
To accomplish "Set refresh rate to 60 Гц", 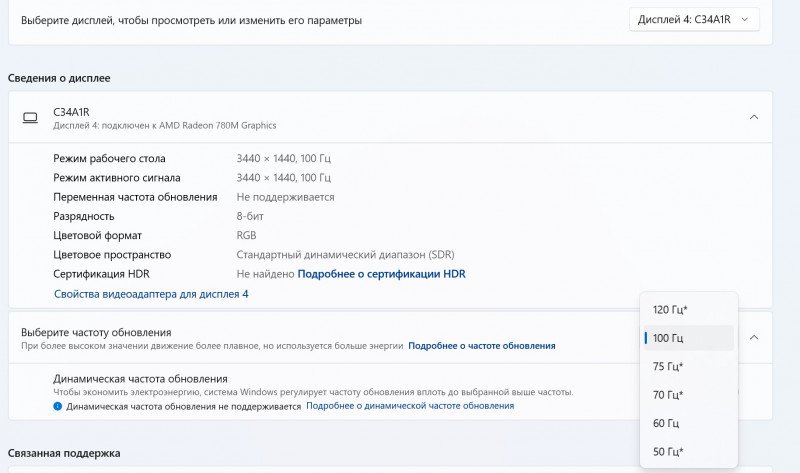I will coord(667,423).
